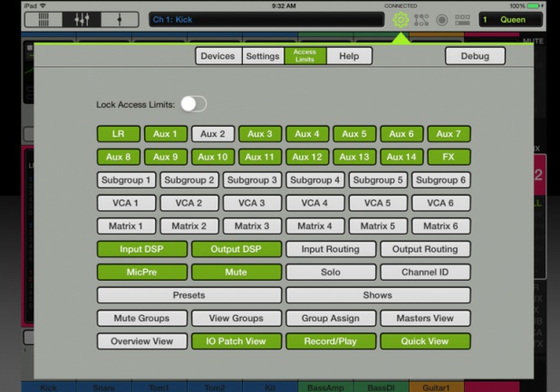Toggle Aux 5 access
The image size is (560, 392).
point(354,134)
